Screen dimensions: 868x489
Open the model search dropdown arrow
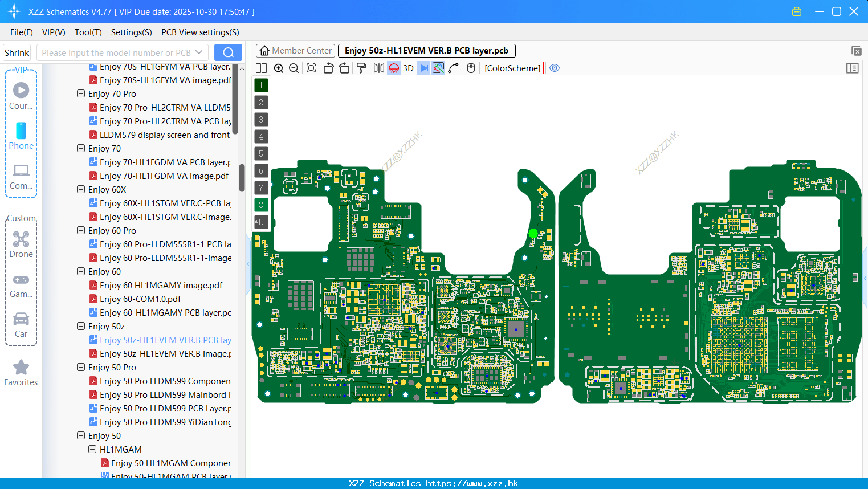pyautogui.click(x=199, y=52)
